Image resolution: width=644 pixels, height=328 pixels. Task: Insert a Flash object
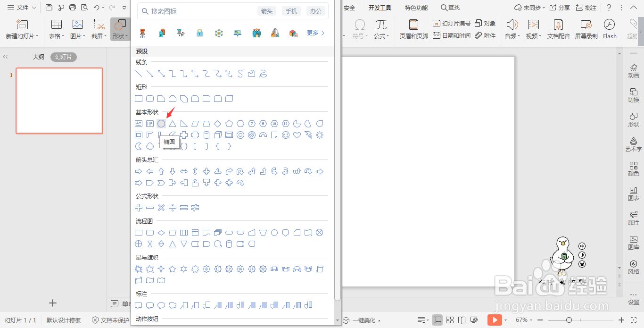[610, 29]
